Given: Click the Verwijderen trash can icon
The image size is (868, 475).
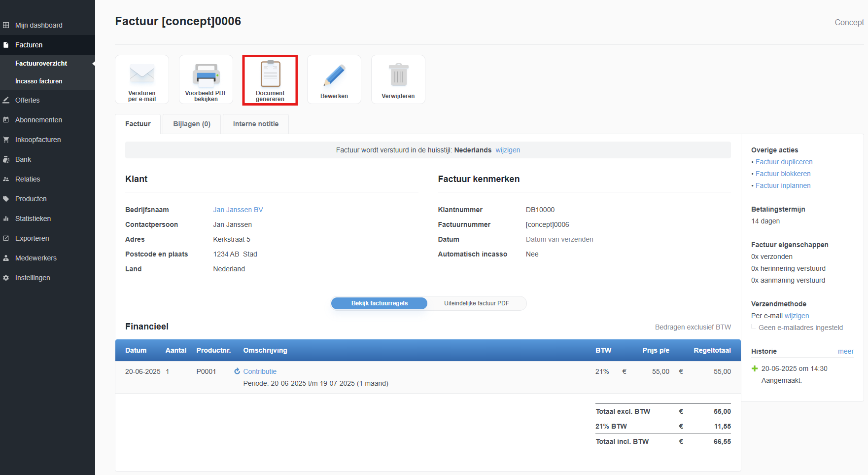Looking at the screenshot, I should 398,75.
